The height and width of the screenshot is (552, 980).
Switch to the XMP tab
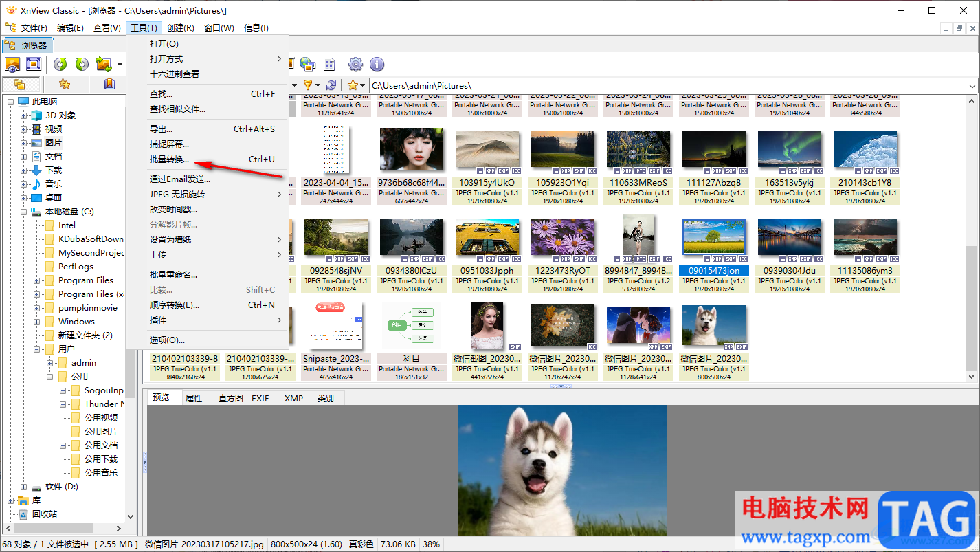(293, 398)
